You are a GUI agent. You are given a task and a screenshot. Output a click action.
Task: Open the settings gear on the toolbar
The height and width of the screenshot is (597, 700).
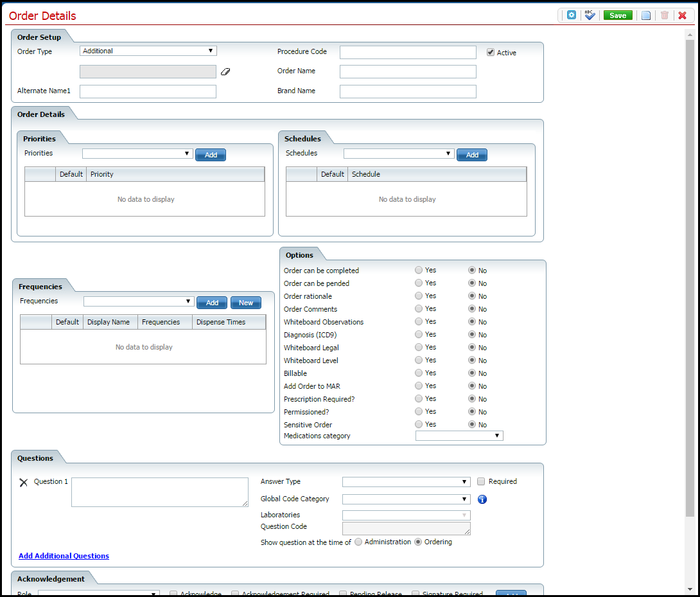571,15
